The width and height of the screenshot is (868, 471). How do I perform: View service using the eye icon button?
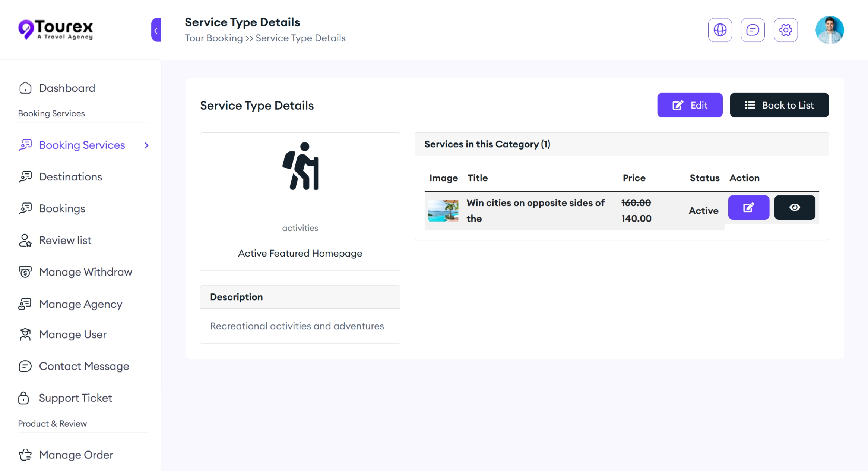[x=794, y=207]
